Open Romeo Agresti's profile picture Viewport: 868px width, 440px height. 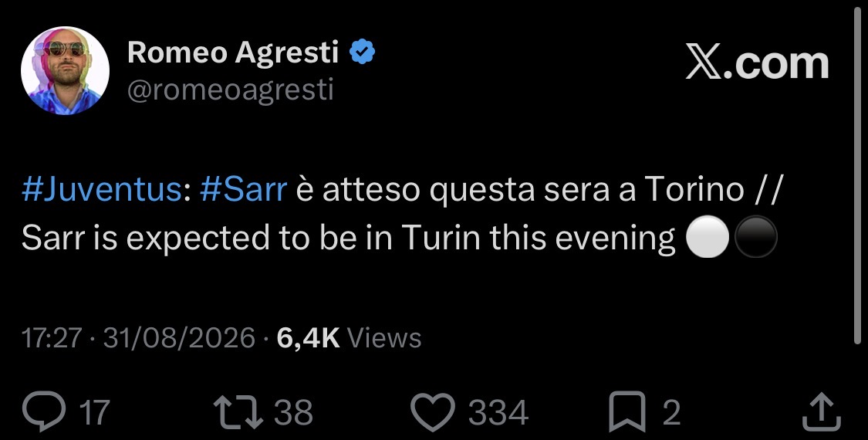[x=66, y=70]
